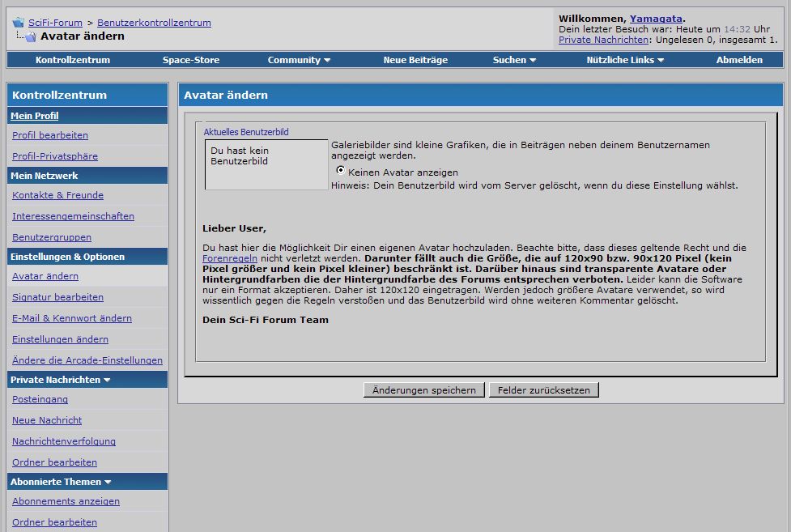Expand the Nützliche Links menu

pyautogui.click(x=624, y=60)
